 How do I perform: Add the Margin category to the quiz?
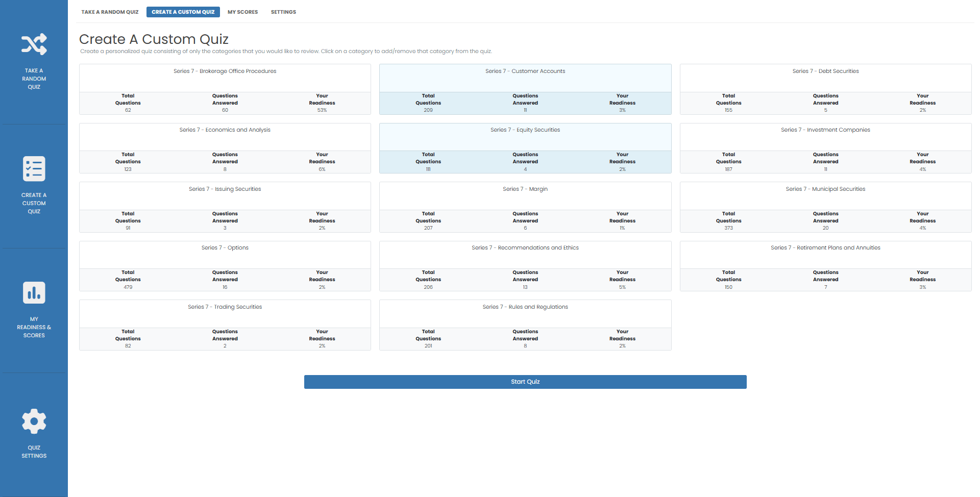(525, 195)
